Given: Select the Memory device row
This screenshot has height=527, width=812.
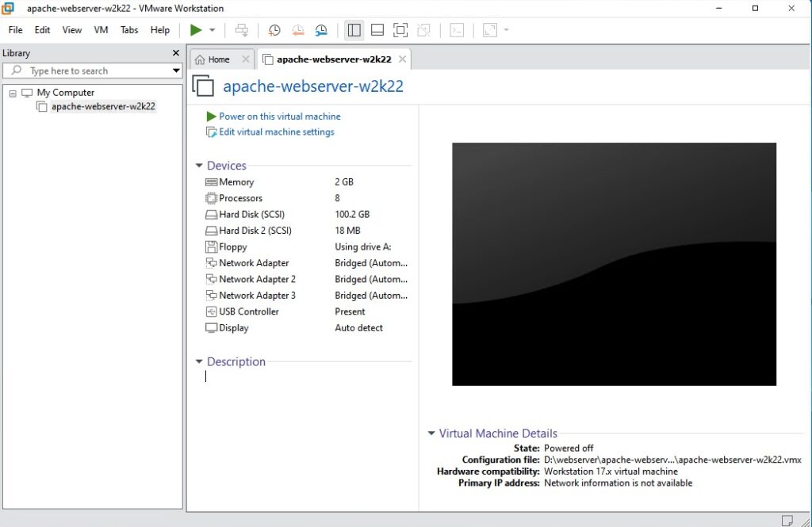Looking at the screenshot, I should tap(307, 182).
